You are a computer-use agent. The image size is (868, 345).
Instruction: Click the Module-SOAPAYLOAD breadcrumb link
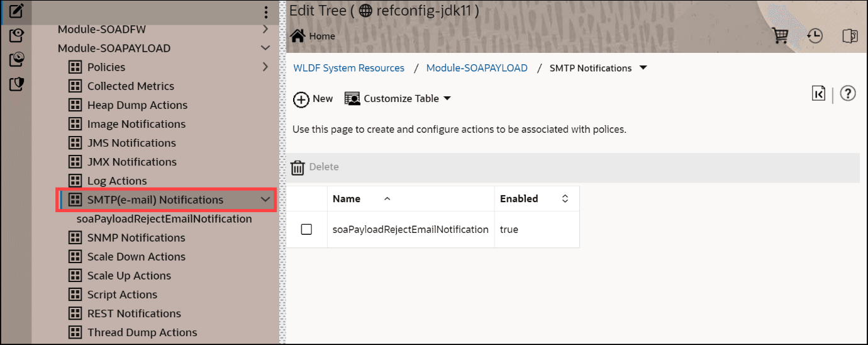pyautogui.click(x=477, y=68)
